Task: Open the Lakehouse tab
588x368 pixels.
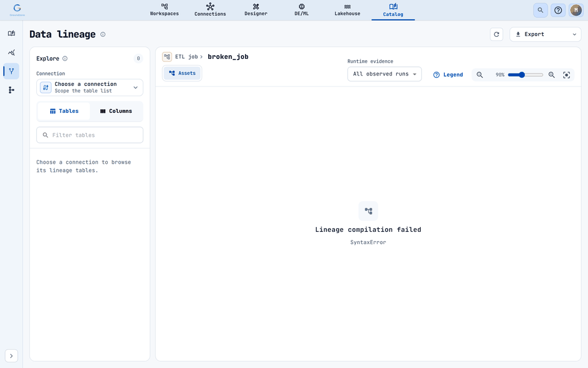Action: [347, 10]
